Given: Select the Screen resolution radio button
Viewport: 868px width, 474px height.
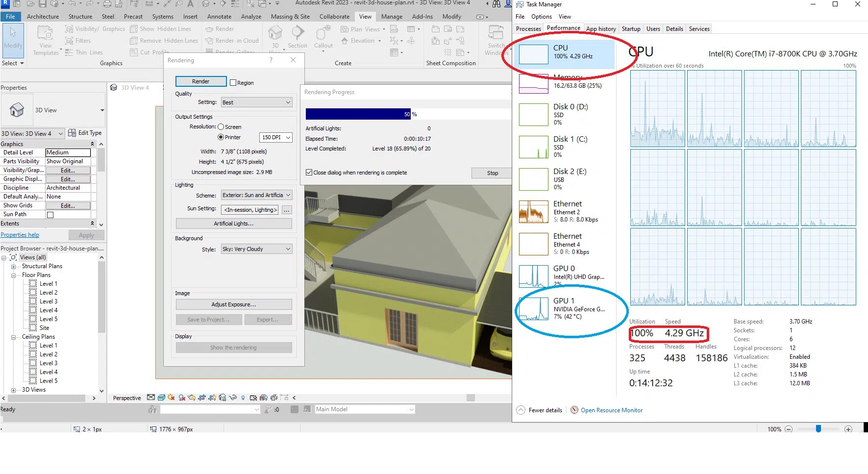Looking at the screenshot, I should tap(220, 126).
